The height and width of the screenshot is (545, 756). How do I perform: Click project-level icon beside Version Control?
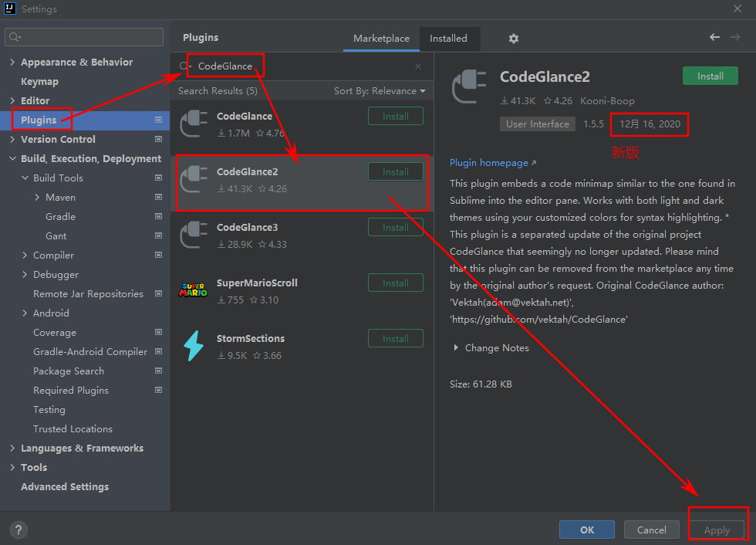(158, 139)
